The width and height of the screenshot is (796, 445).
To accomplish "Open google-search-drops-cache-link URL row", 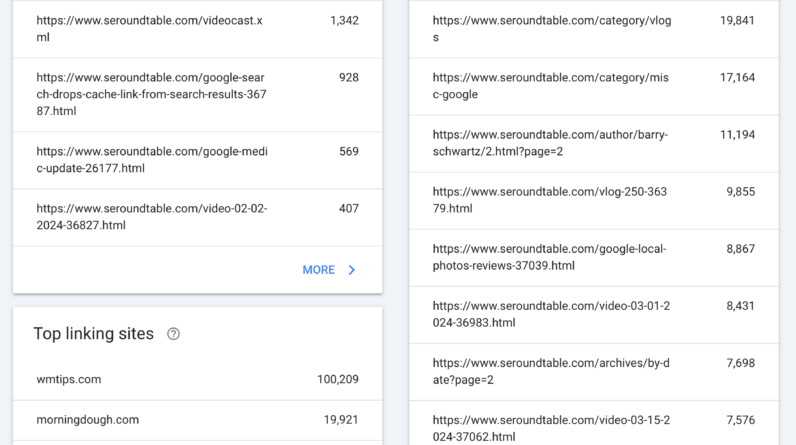I will click(x=197, y=94).
